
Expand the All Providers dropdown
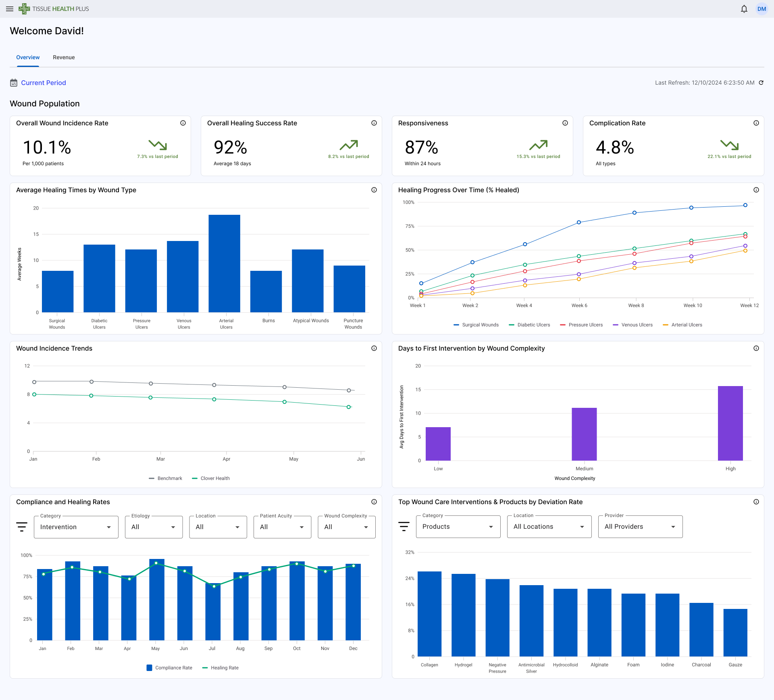[640, 526]
